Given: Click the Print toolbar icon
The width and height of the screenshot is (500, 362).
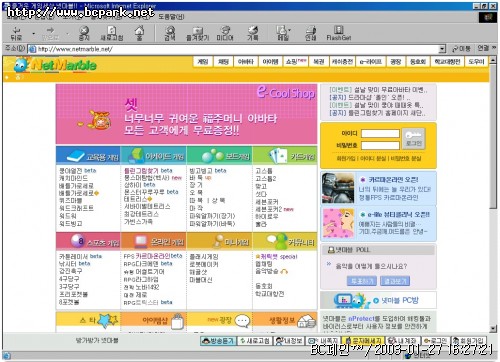Looking at the screenshot, I should (311, 33).
